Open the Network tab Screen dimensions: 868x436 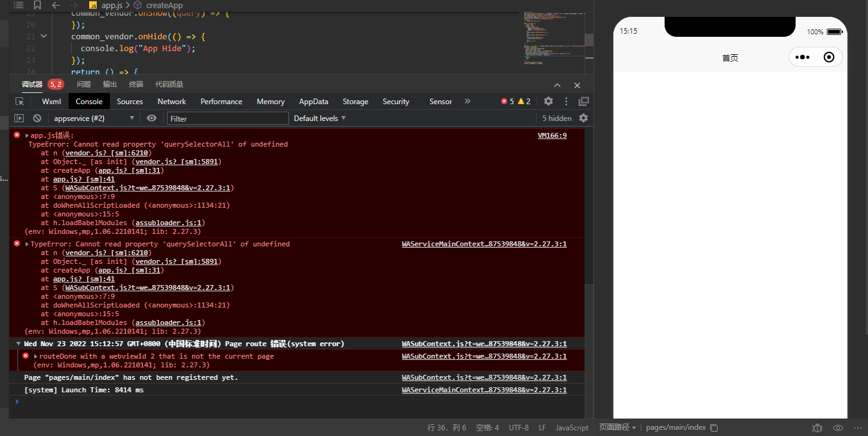[172, 101]
